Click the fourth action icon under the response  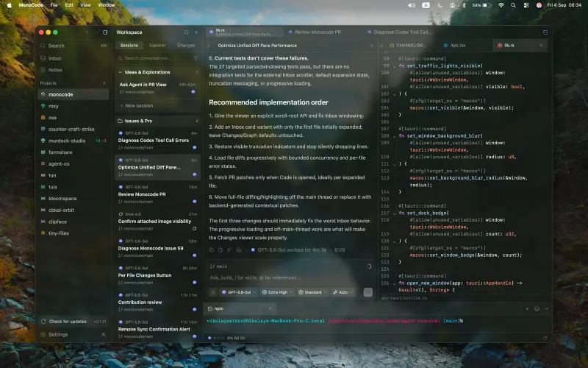pos(238,250)
